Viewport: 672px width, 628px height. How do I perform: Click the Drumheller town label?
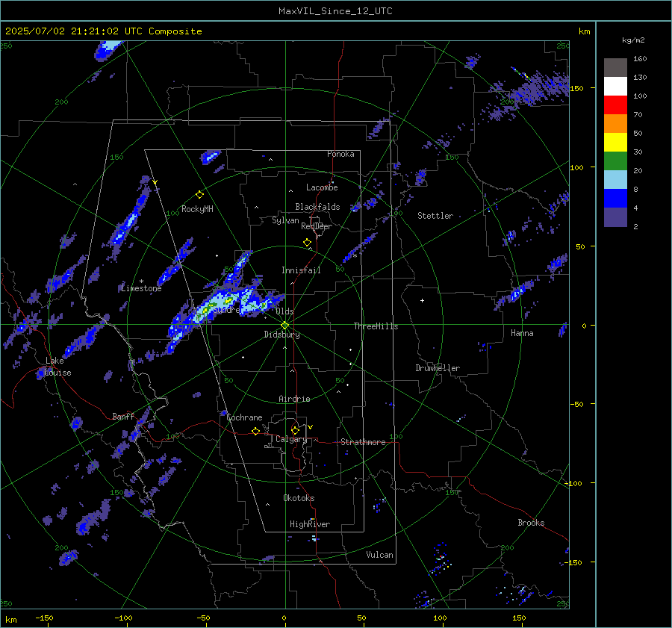click(438, 368)
